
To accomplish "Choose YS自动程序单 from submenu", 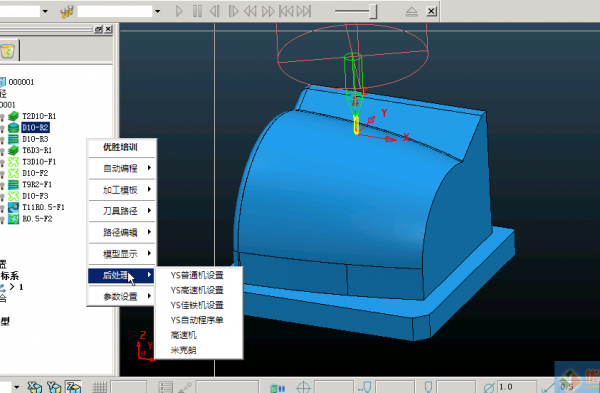I will (x=197, y=320).
